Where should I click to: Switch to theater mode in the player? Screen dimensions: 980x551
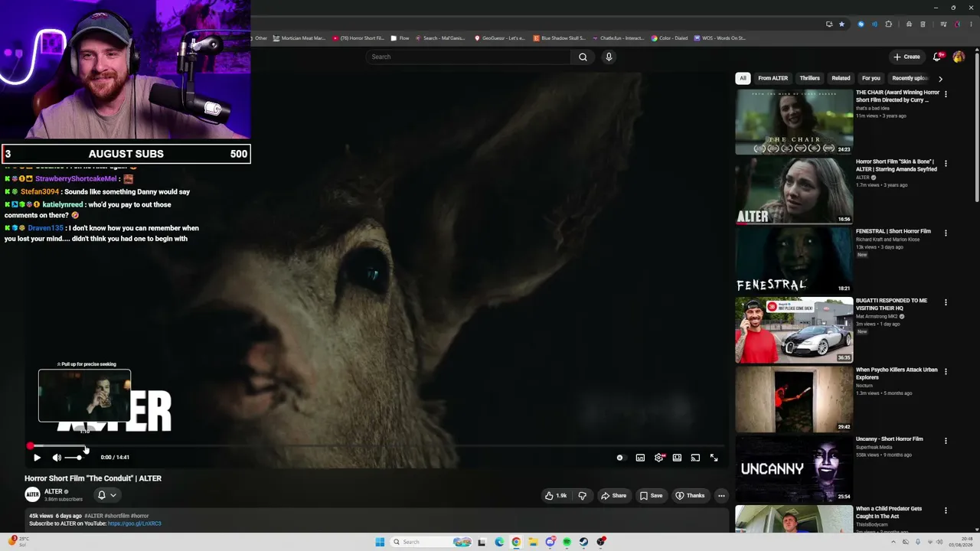(x=677, y=458)
